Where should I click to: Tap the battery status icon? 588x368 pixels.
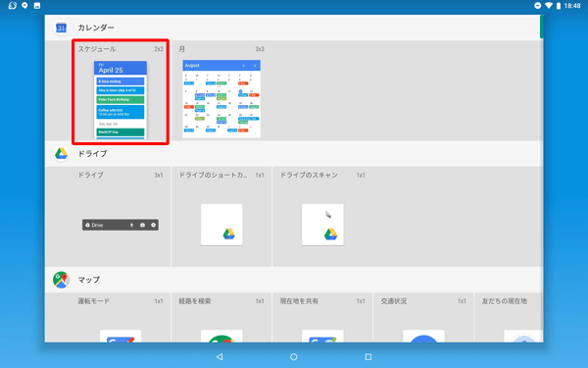click(559, 6)
